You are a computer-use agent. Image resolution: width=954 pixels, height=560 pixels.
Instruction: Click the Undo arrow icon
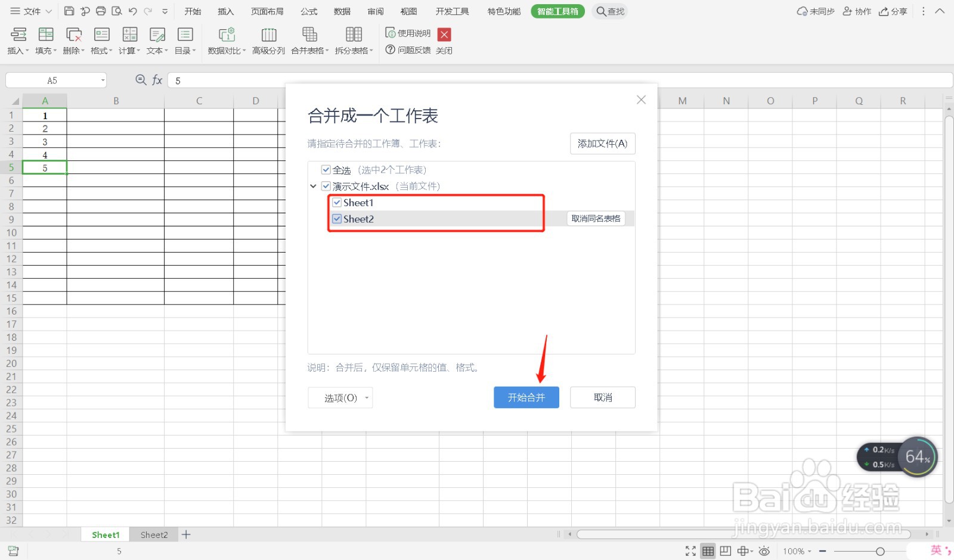pos(132,11)
